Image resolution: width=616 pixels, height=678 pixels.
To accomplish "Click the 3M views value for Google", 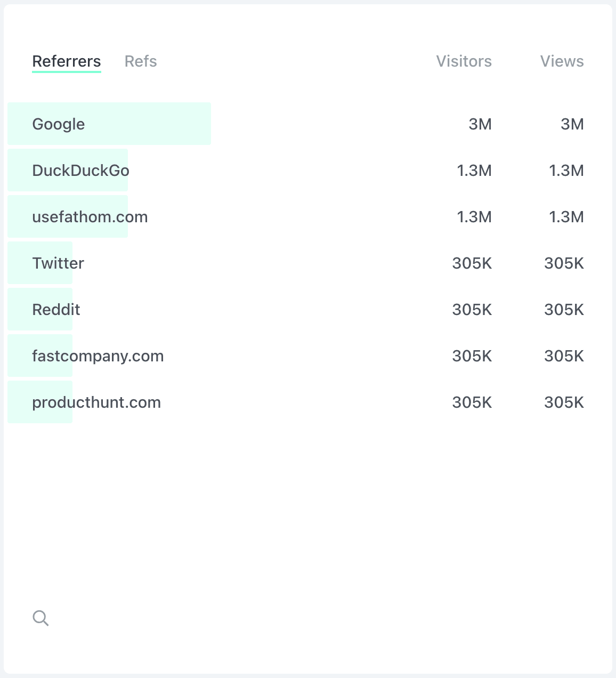I will tap(572, 124).
